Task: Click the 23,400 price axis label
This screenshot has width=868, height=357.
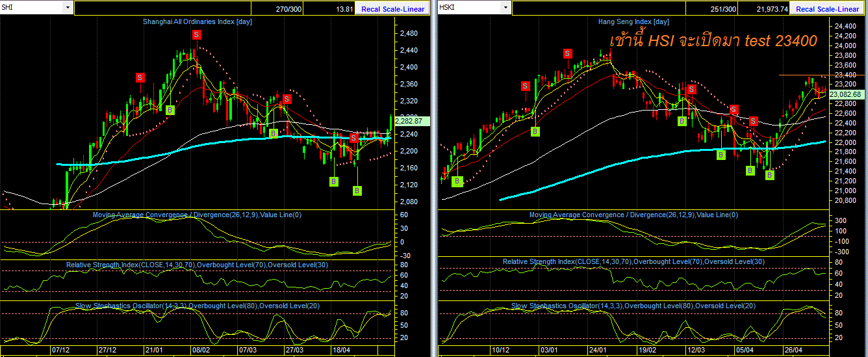Action: click(x=847, y=75)
